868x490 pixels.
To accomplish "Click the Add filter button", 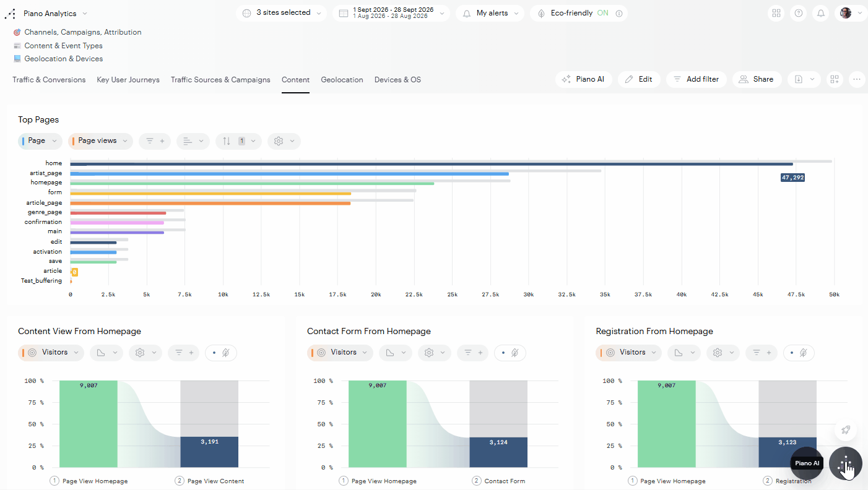I will pos(697,79).
